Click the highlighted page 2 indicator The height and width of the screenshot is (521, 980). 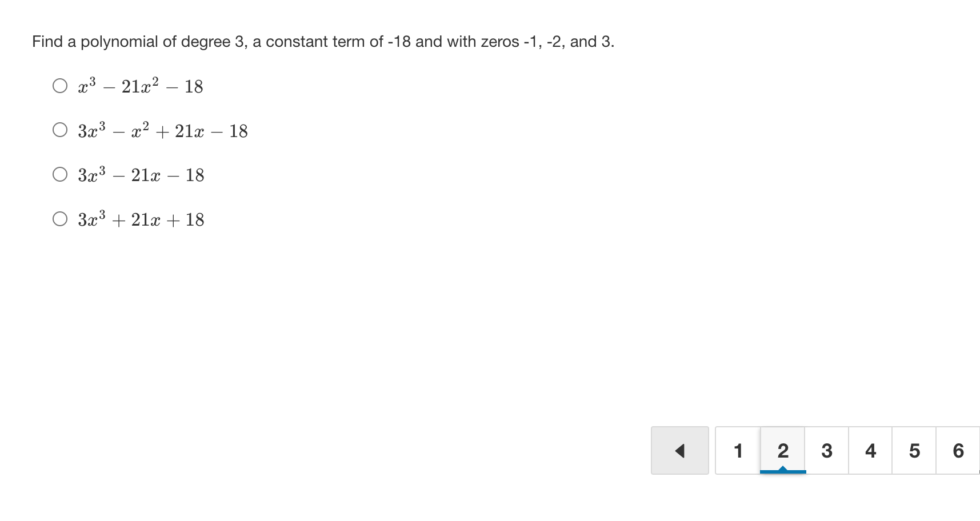click(782, 451)
